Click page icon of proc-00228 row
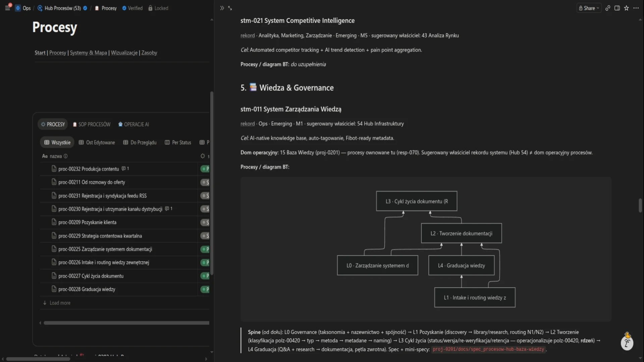The width and height of the screenshot is (644, 362). point(54,289)
